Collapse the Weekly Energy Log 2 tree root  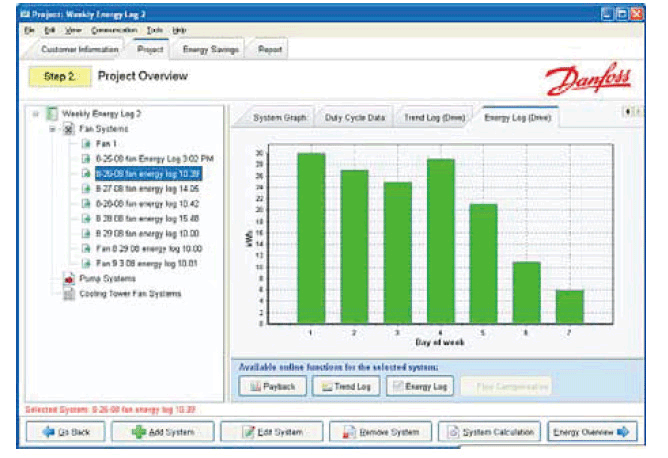pyautogui.click(x=36, y=114)
